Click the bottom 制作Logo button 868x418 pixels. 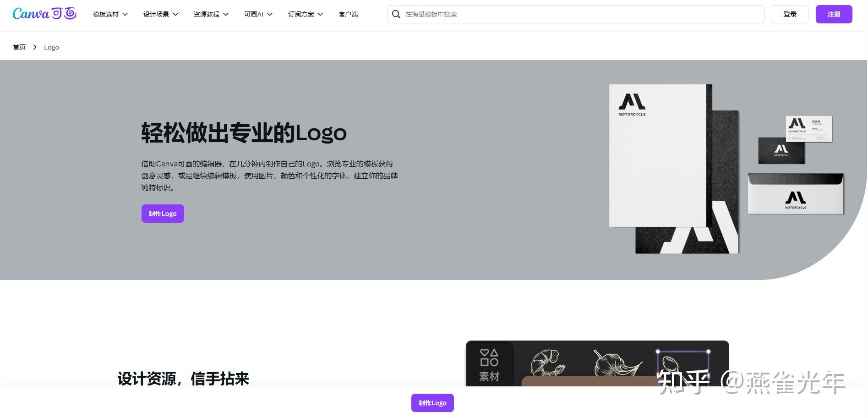tap(432, 403)
